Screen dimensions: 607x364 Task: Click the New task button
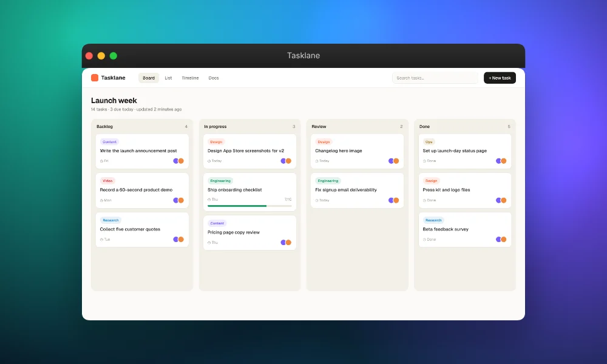(x=500, y=78)
